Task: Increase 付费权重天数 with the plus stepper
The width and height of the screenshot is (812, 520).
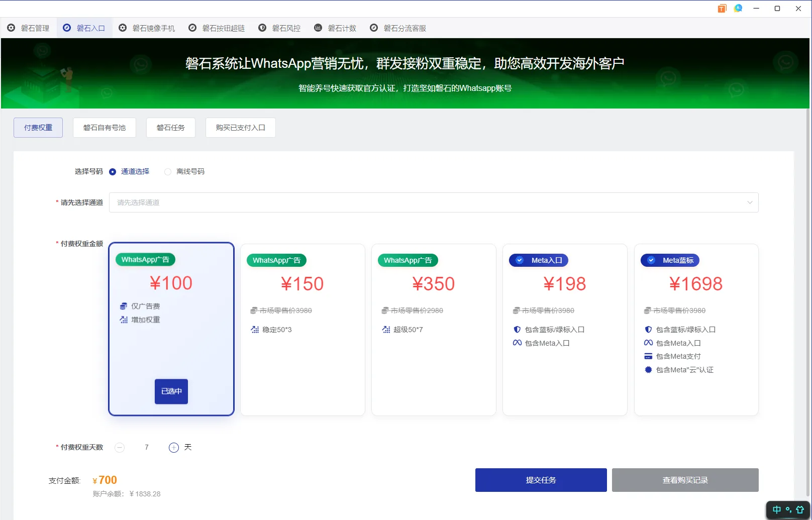Action: [x=174, y=447]
